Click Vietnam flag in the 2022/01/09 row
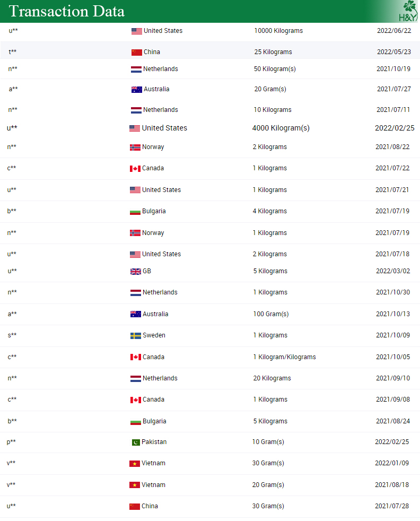 [135, 464]
